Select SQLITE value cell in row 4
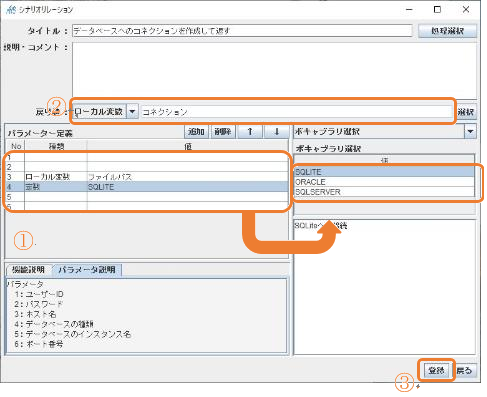This screenshot has width=487, height=397. click(188, 187)
